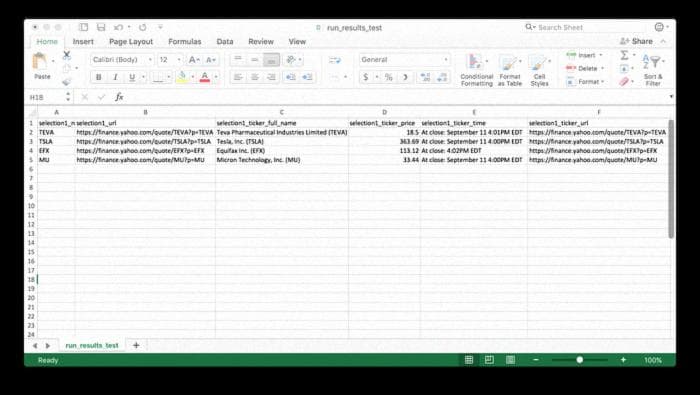Open Conditional Formatting

(x=476, y=70)
